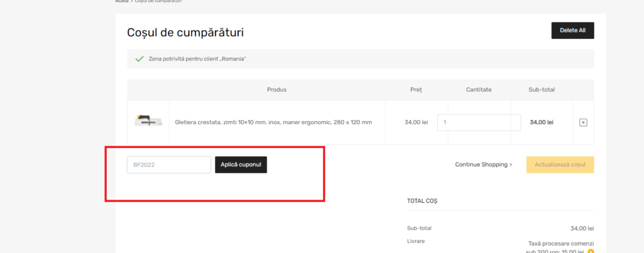Click the Coșul de cumpărături page title
Viewport: 644px width, 253px height.
click(185, 32)
